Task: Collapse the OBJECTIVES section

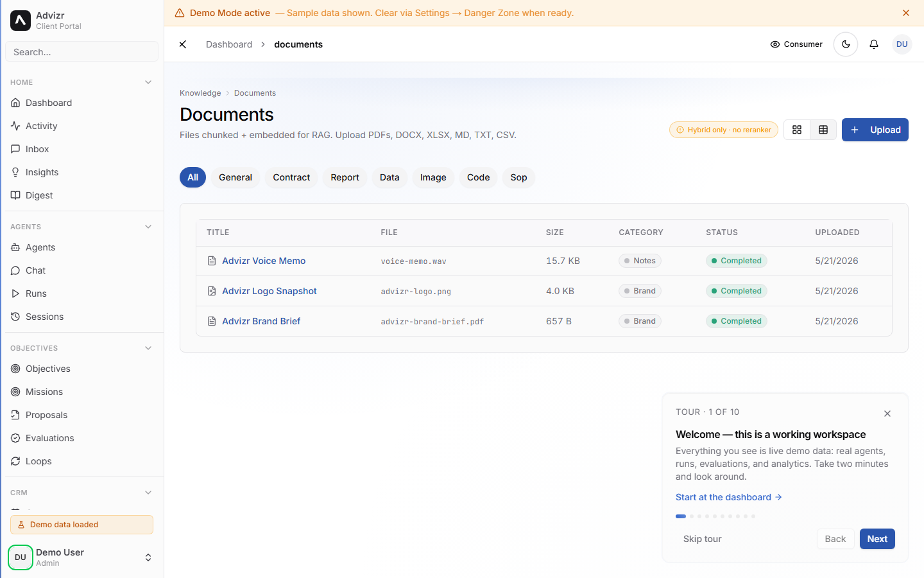Action: click(148, 348)
